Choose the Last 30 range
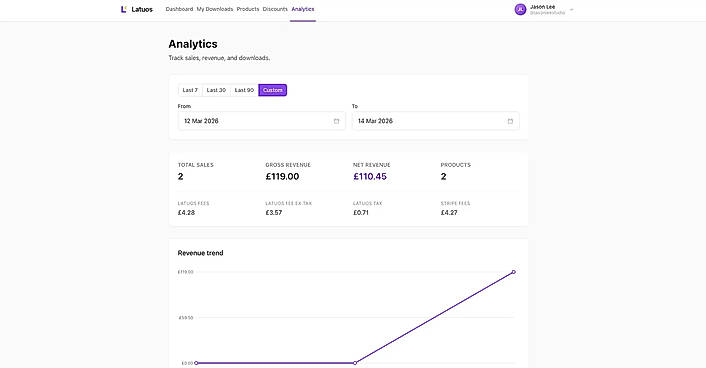The width and height of the screenshot is (706, 368). [x=216, y=90]
